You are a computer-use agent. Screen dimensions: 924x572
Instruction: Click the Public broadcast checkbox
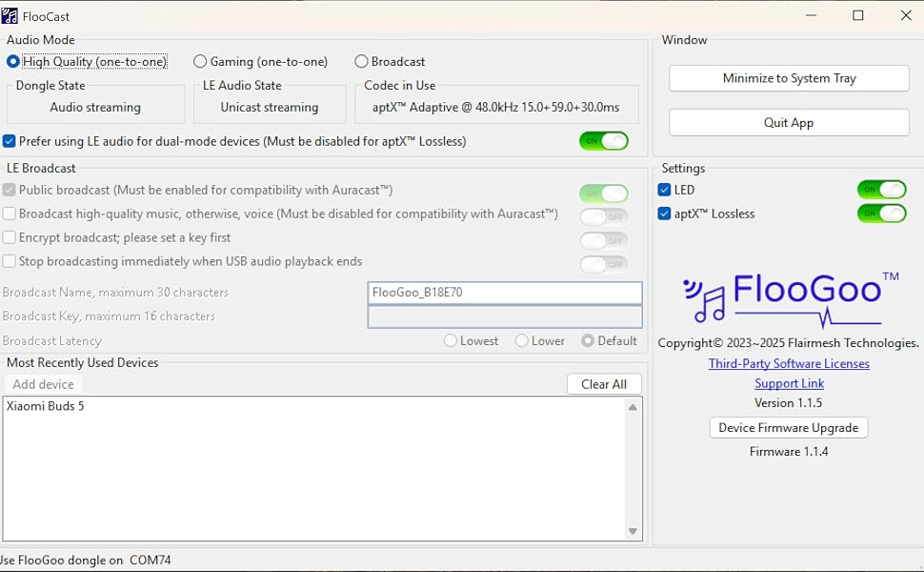pyautogui.click(x=9, y=190)
